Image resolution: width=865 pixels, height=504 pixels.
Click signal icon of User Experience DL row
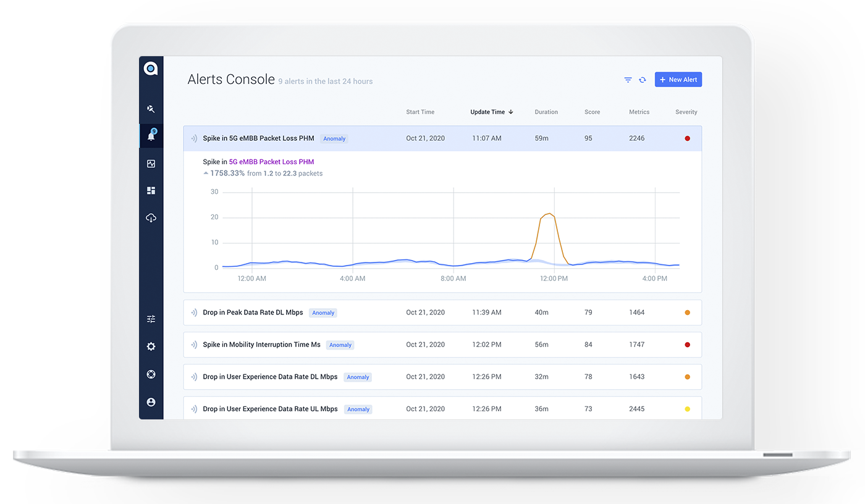click(x=194, y=377)
